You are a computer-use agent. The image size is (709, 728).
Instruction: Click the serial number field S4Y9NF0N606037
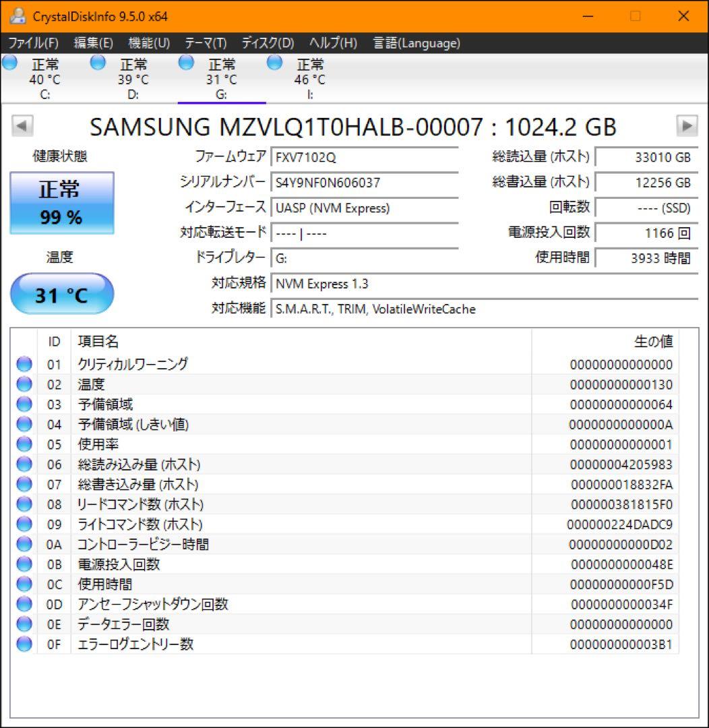pyautogui.click(x=365, y=183)
